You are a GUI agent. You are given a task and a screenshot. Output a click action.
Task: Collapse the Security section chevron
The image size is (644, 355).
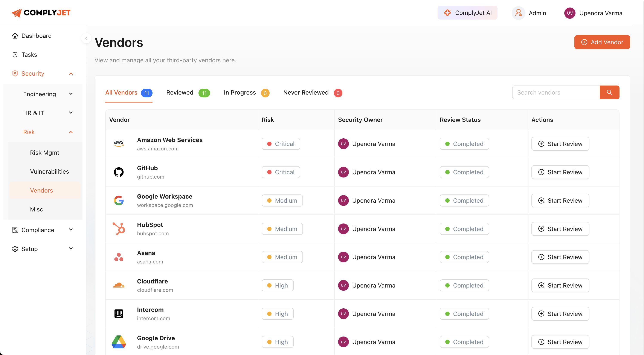click(71, 73)
